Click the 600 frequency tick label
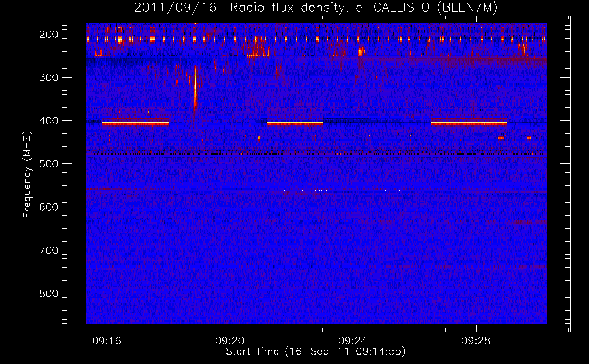Viewport: 589px width, 364px height. point(49,207)
